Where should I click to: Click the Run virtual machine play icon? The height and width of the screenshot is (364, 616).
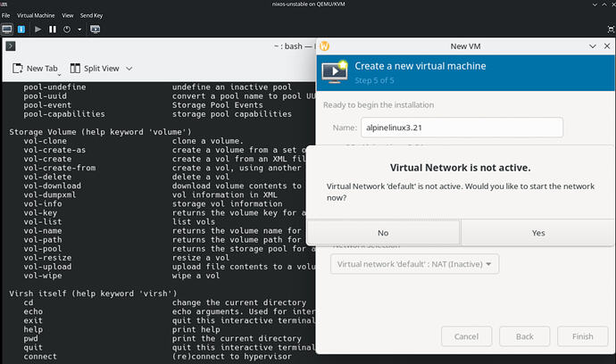click(37, 29)
